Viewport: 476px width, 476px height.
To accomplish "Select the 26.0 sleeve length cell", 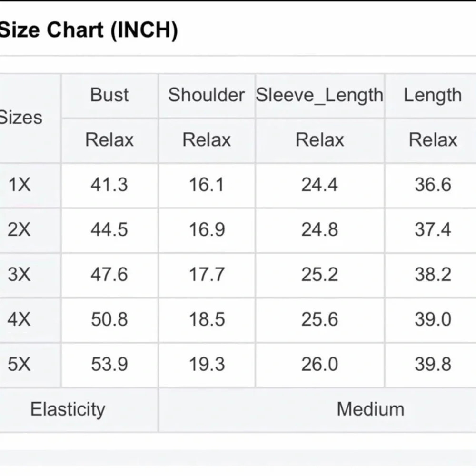I will click(319, 365).
